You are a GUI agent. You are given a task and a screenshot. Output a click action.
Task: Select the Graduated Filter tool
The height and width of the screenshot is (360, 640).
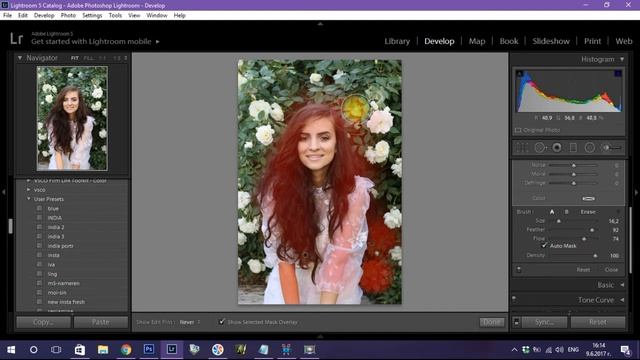(x=573, y=147)
